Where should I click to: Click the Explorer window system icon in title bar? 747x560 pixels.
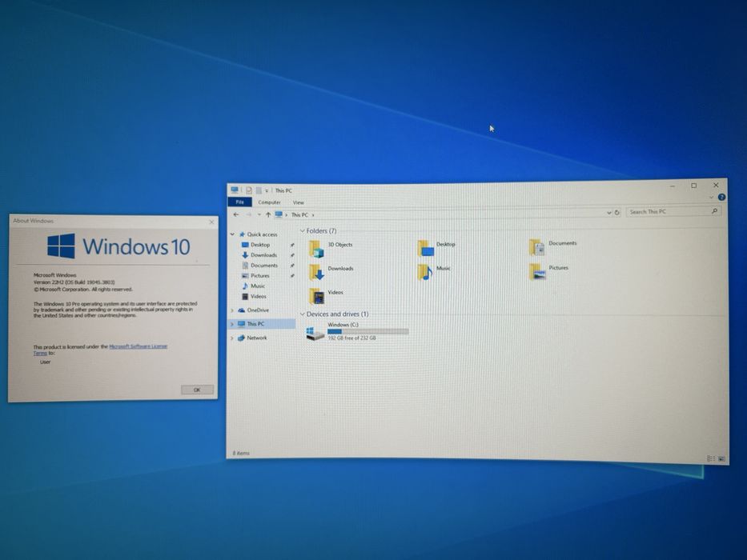(235, 190)
